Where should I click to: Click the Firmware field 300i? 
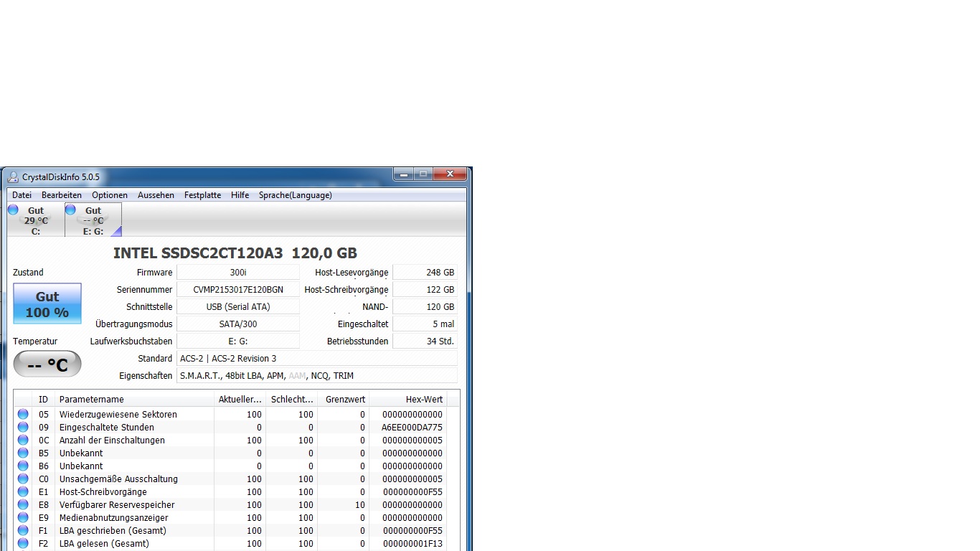pos(238,273)
